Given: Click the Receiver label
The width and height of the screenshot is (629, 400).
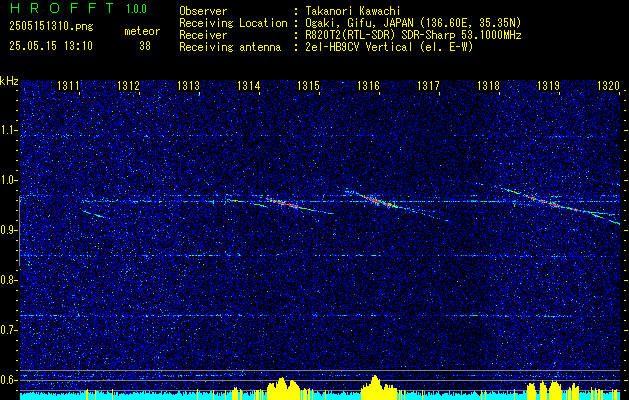Looking at the screenshot, I should click(x=203, y=35).
